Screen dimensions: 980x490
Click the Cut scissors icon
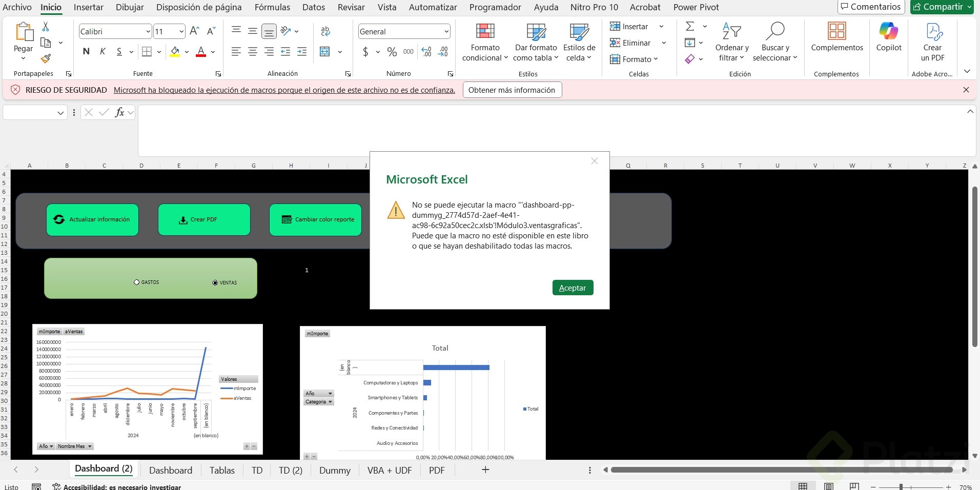pyautogui.click(x=46, y=27)
